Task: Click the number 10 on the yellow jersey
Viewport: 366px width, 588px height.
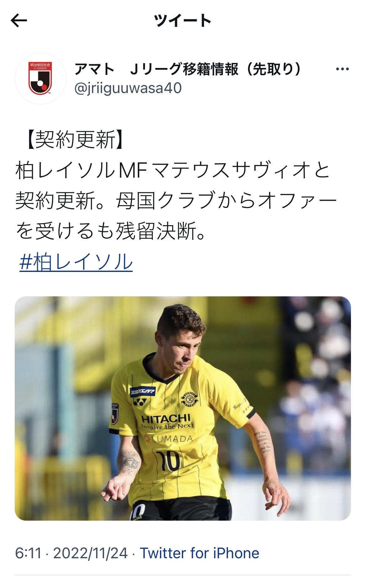Action: [168, 461]
